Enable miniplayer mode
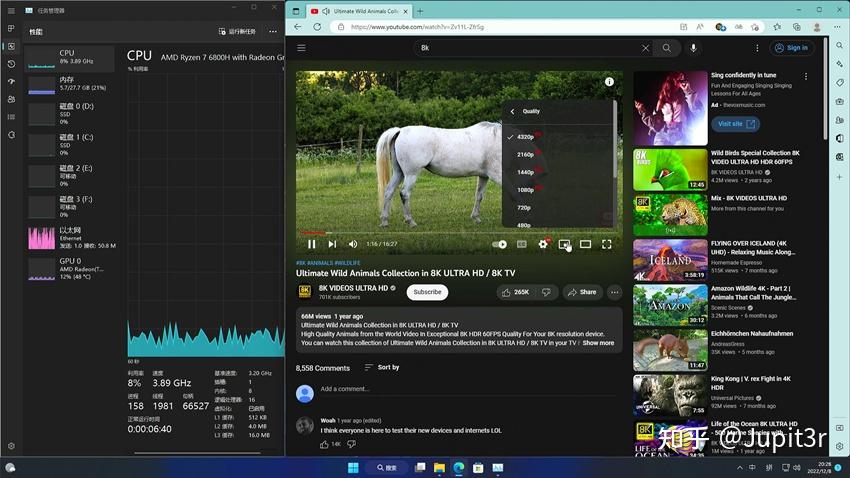850x478 pixels. (564, 244)
